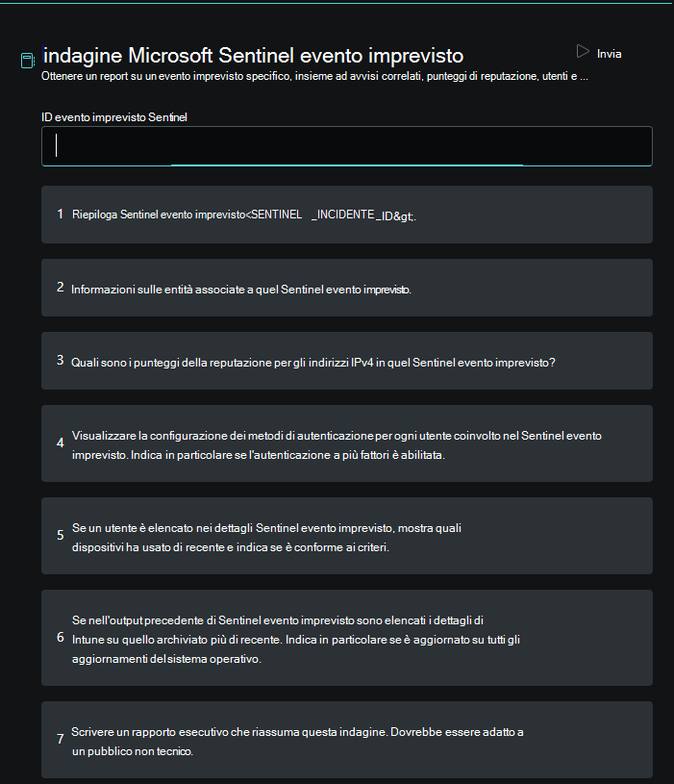Click step number 2 in the prompt list
Screen dimensions: 674x784
click(60, 287)
